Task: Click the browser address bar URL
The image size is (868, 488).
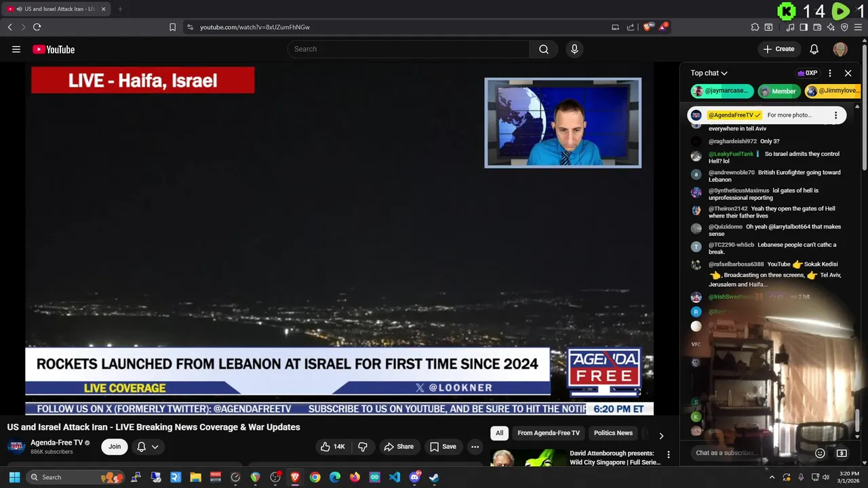Action: click(x=254, y=27)
